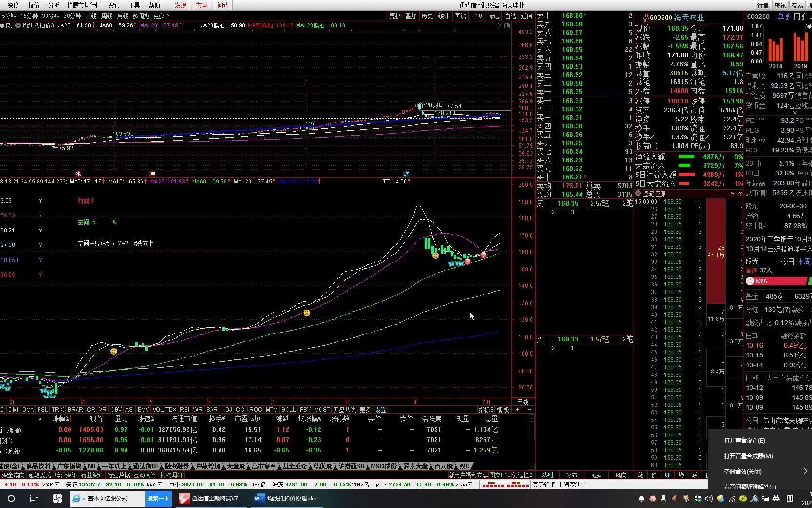Screen dimensions: 812x508
Task: Expand the 空间音效(关闭) submenu arrow
Action: point(805,471)
